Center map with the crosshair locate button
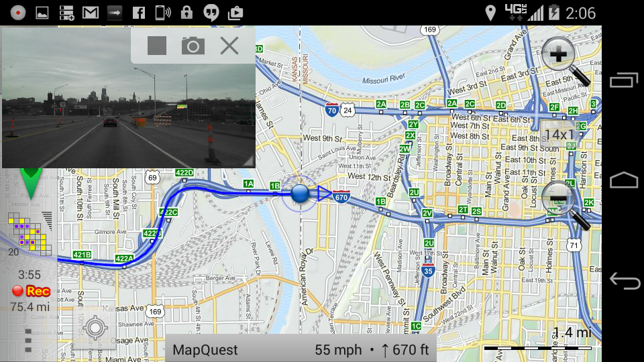The image size is (644, 362). [95, 328]
